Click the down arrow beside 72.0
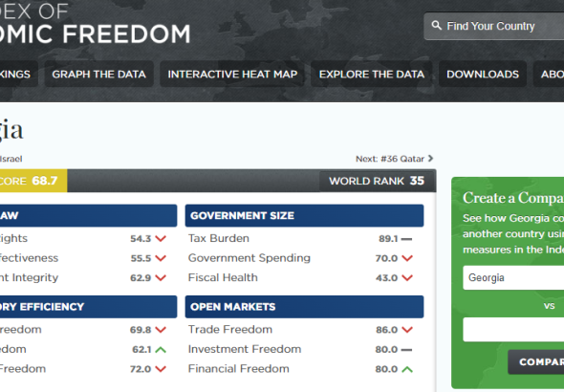This screenshot has width=564, height=392. [x=161, y=369]
